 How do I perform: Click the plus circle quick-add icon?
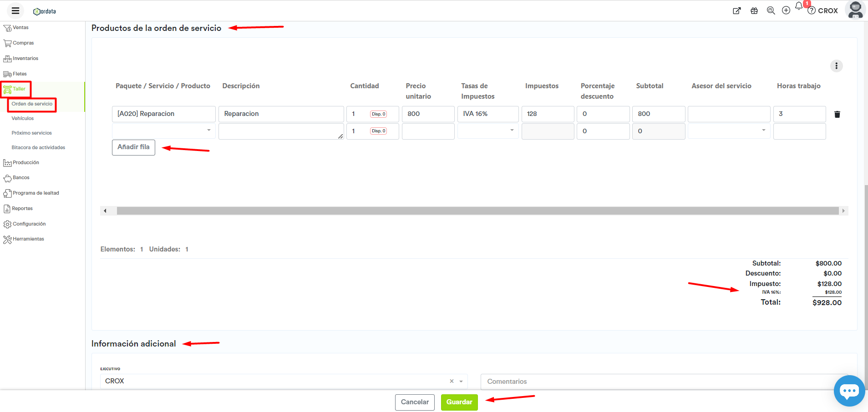coord(786,10)
